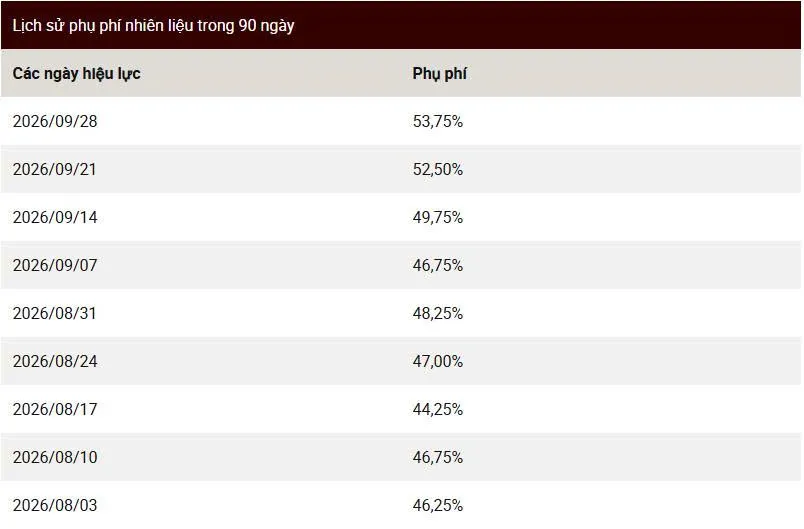Select the date 2026/08/17
Viewport: 804px width, 529px height.
(55, 409)
